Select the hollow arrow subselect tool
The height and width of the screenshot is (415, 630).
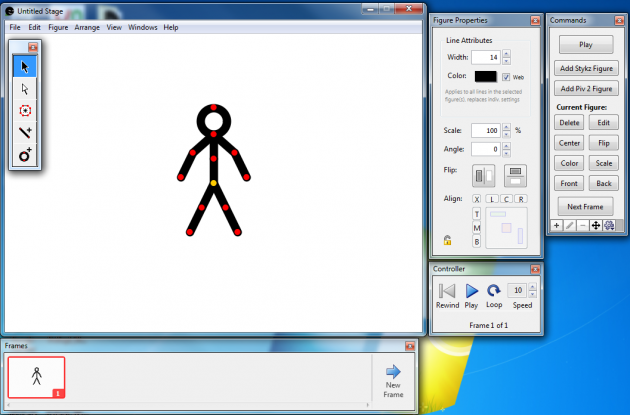point(24,89)
